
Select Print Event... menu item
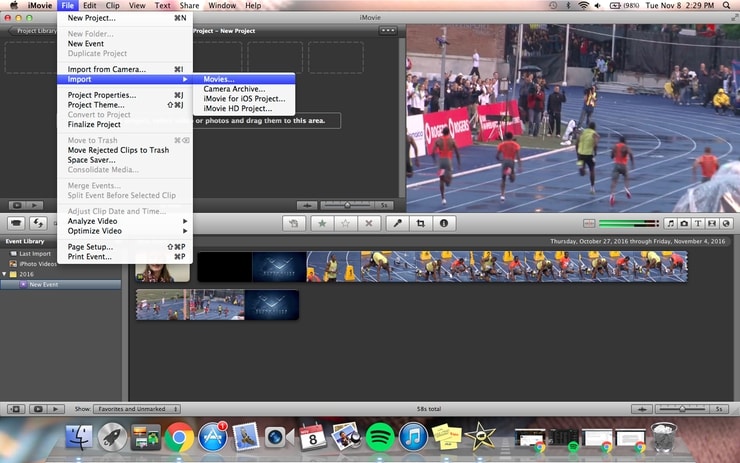click(125, 257)
